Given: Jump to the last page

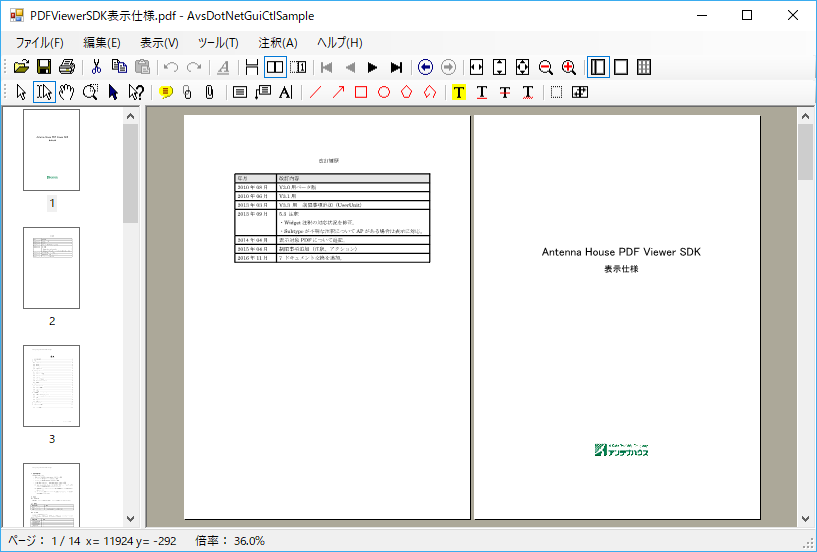Looking at the screenshot, I should (396, 67).
